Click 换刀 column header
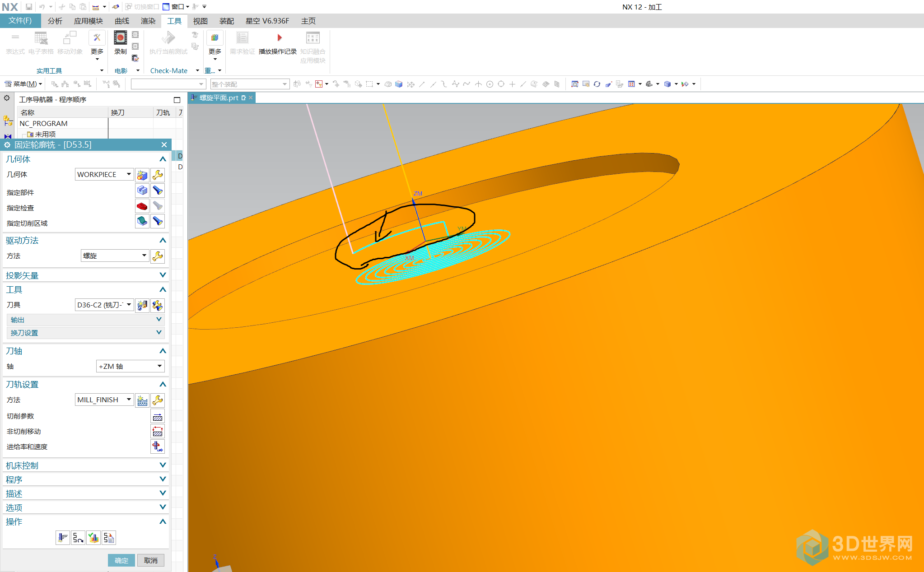The image size is (924, 572). [x=131, y=112]
